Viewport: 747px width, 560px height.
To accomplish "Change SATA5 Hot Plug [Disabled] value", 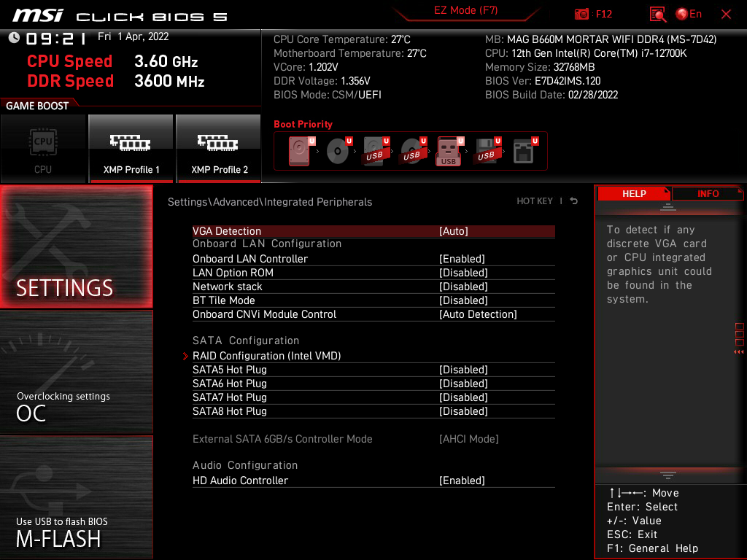I will [x=463, y=370].
